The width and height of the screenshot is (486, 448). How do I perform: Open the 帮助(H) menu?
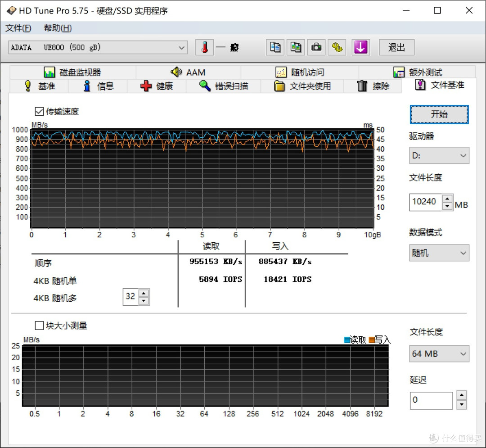pyautogui.click(x=58, y=28)
